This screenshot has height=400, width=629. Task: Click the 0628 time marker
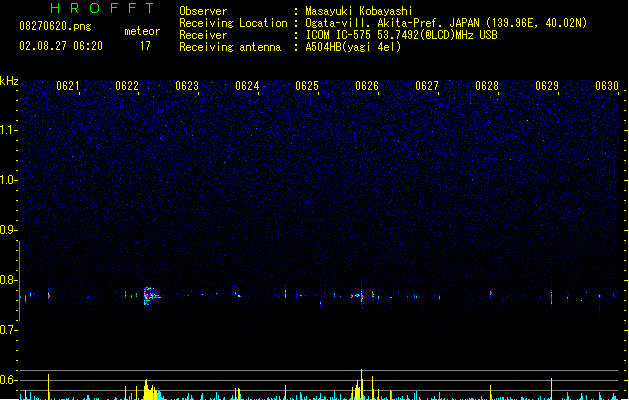click(x=487, y=86)
